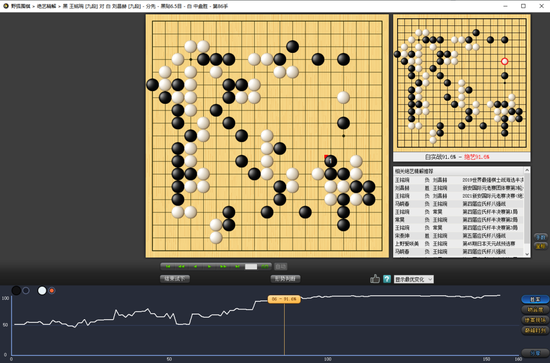The width and height of the screenshot is (550, 363).
Task: Click the black stone labeled 1 on the board
Action: 330,161
